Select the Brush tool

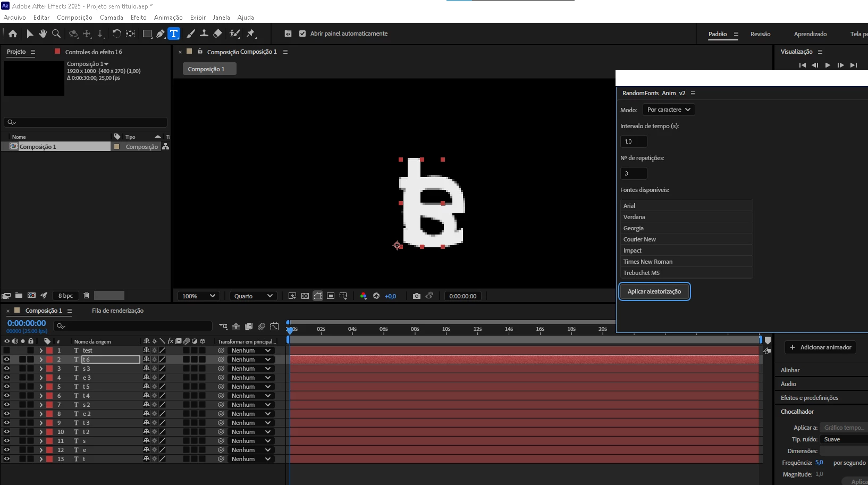[191, 34]
